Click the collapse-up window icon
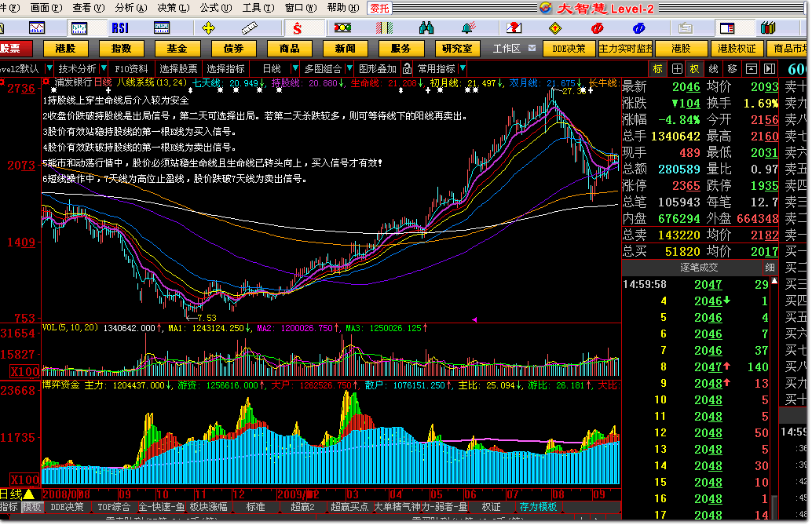This screenshot has height=525, width=812. [752, 69]
